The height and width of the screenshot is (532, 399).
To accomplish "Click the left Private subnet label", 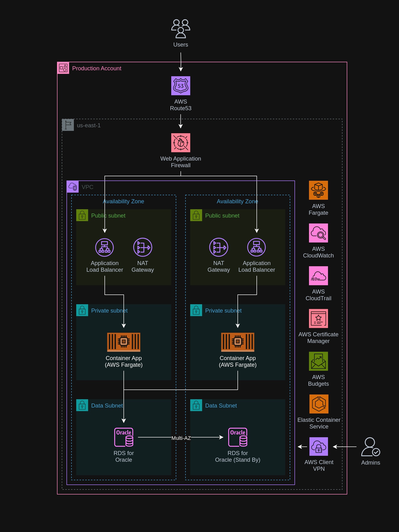I will (109, 310).
